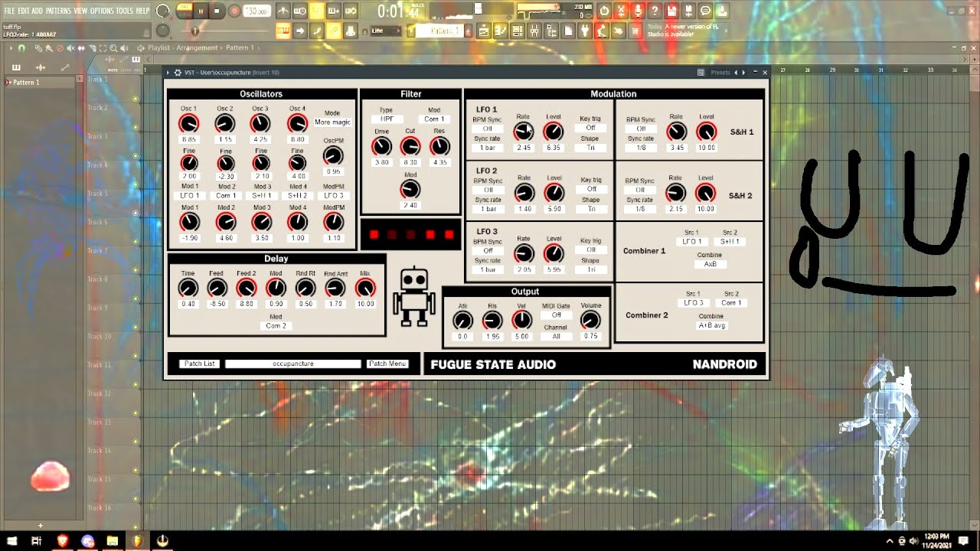This screenshot has width=980, height=551.
Task: Toggle the metronome icon
Action: (x=283, y=11)
